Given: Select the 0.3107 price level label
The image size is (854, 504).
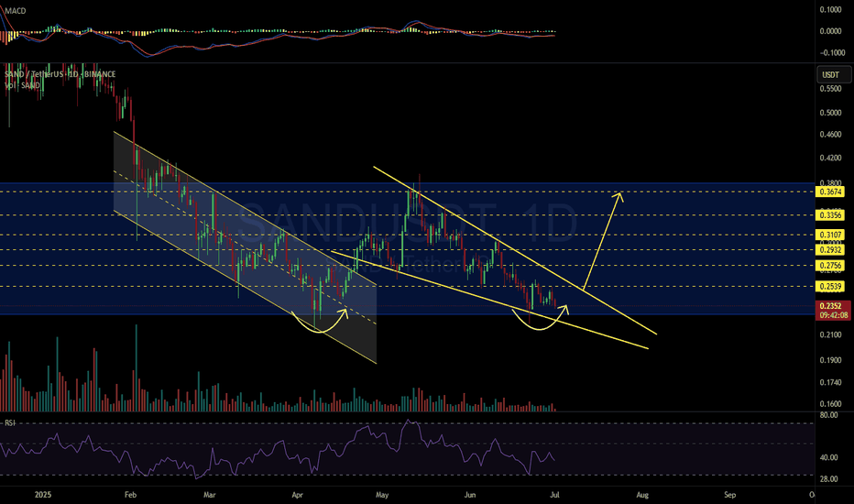Looking at the screenshot, I should 830,235.
